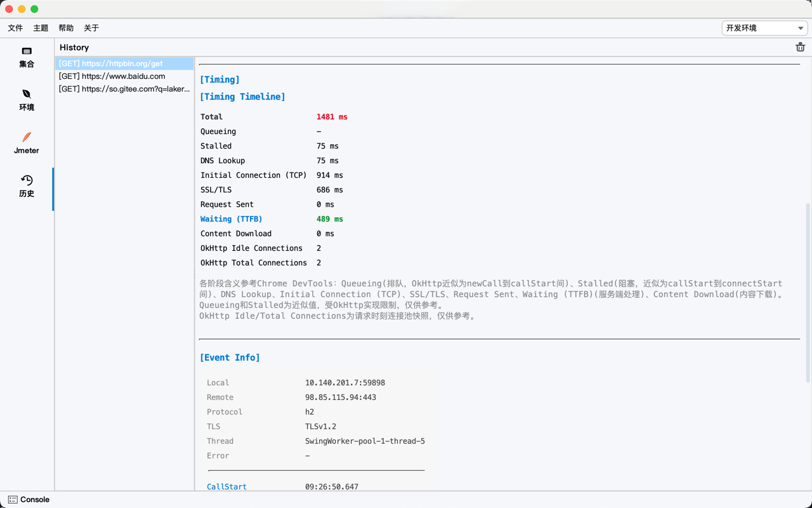
Task: Click the TLSv1.2 value
Action: [x=321, y=427]
